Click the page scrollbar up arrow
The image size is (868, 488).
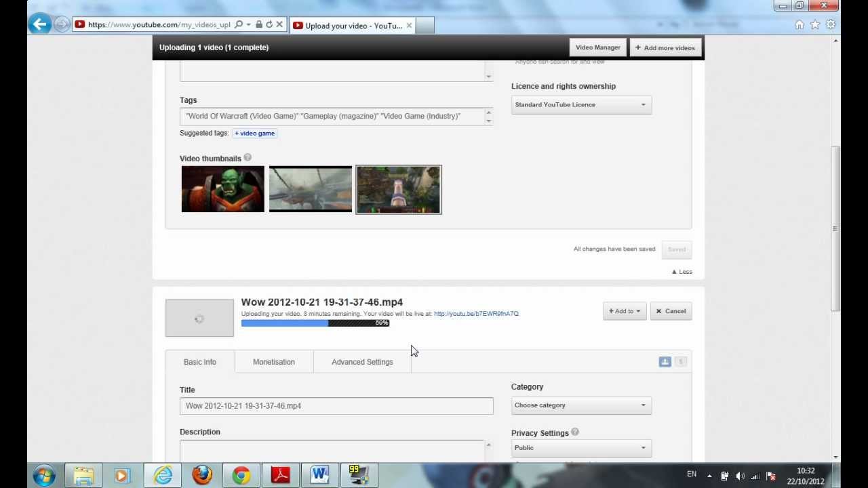[835, 42]
